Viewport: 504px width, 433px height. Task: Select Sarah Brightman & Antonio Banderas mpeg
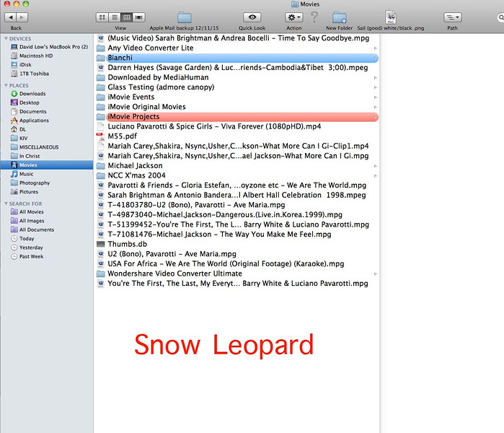pos(237,196)
